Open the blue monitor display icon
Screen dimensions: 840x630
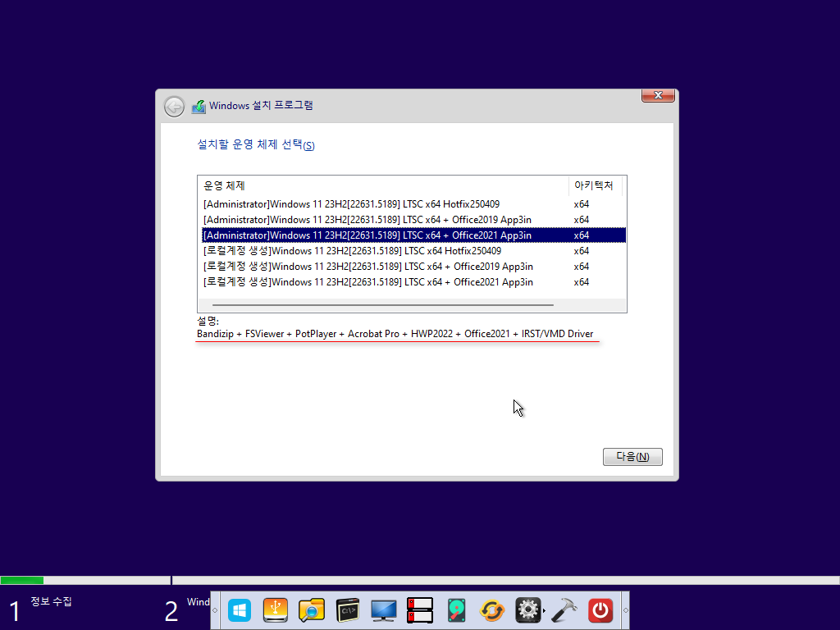[384, 610]
